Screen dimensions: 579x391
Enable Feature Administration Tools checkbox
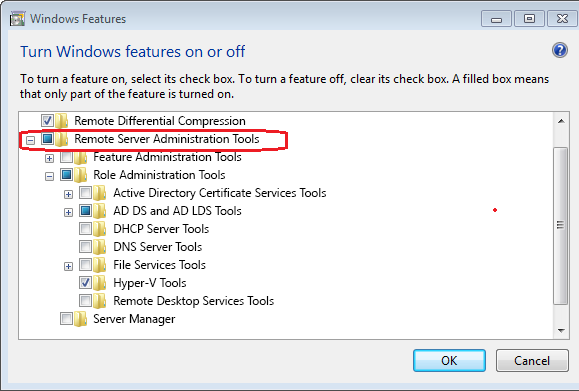[66, 157]
